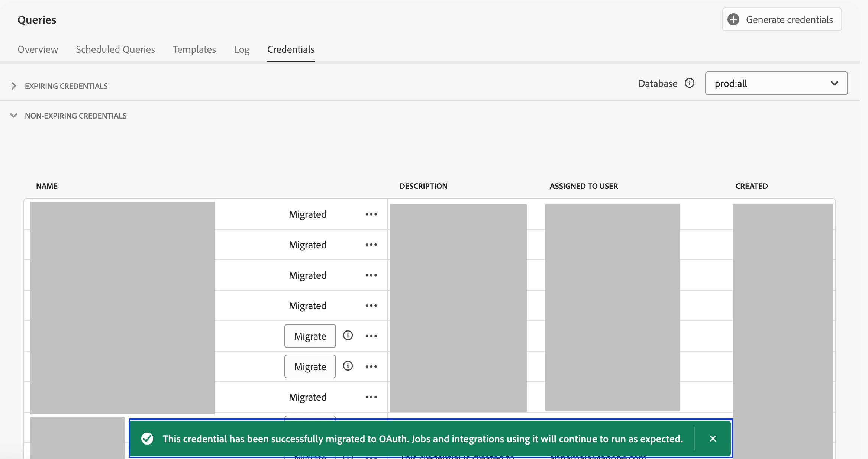Click info icon beside first Migrate button

pos(348,336)
